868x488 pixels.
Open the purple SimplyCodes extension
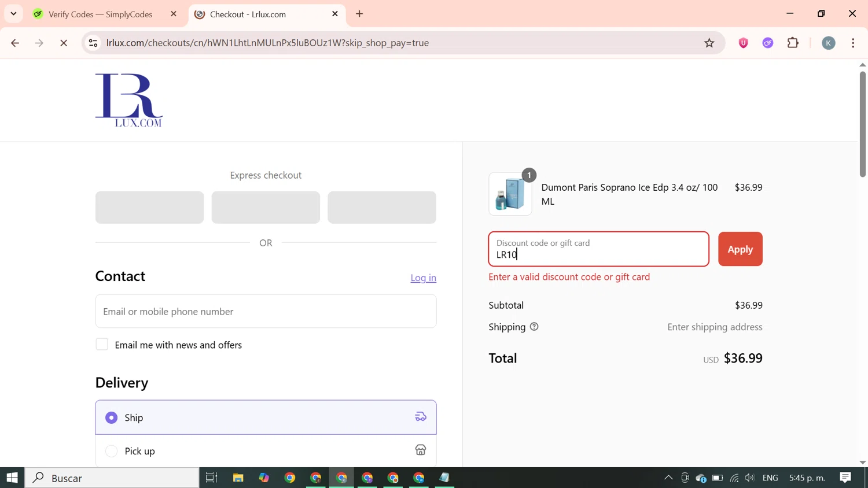tap(768, 43)
